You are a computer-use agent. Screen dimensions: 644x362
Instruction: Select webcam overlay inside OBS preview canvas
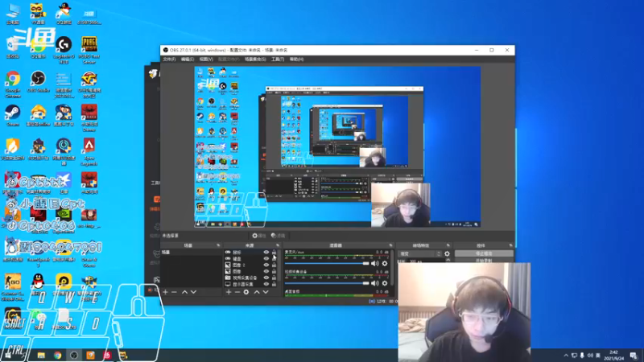point(400,205)
